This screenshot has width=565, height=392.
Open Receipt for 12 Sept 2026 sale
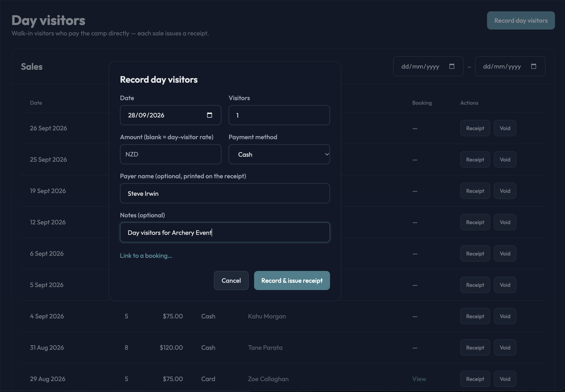point(475,222)
